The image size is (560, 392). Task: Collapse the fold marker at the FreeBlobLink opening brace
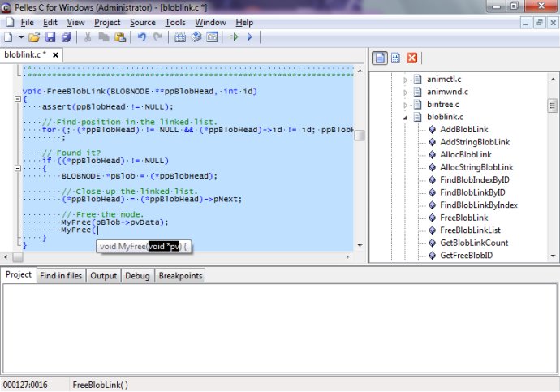tap(17, 100)
